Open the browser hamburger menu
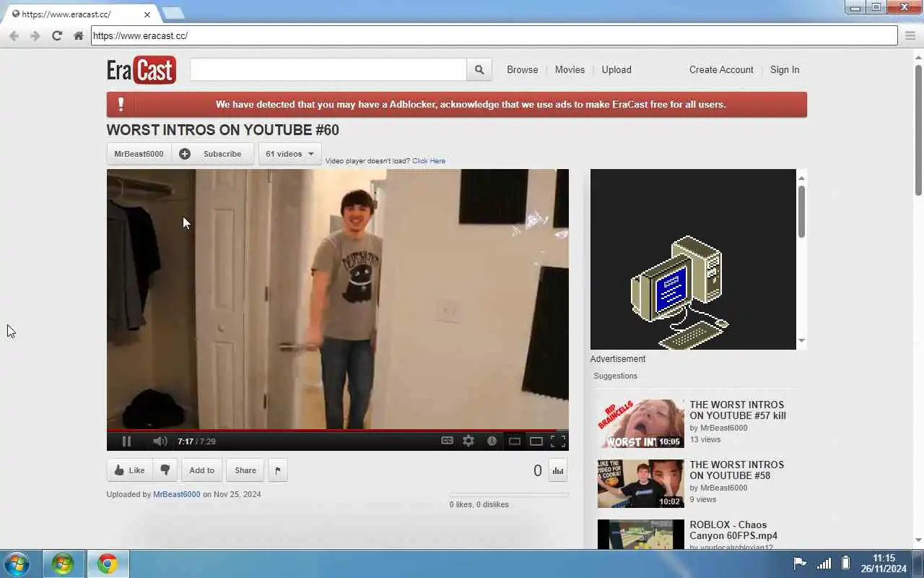The height and width of the screenshot is (578, 924). coord(910,35)
